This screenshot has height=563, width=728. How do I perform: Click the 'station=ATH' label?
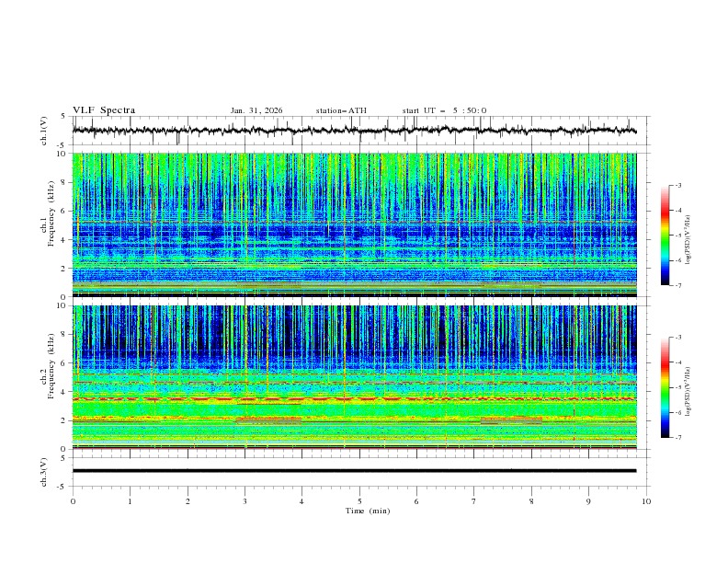[x=341, y=110]
